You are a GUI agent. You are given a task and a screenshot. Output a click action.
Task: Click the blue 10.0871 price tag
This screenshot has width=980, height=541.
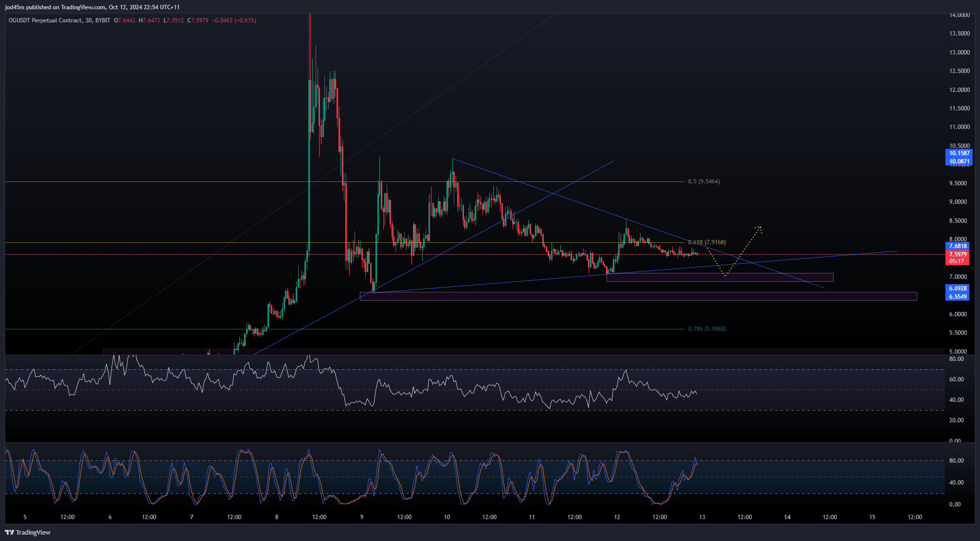(x=959, y=162)
